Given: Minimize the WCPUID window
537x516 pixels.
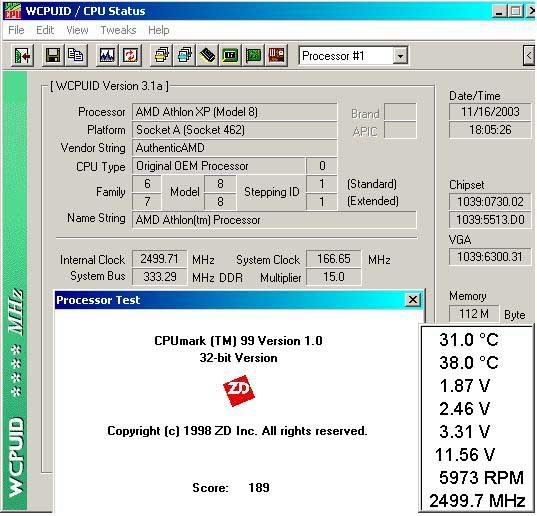Looking at the screenshot, I should point(499,11).
